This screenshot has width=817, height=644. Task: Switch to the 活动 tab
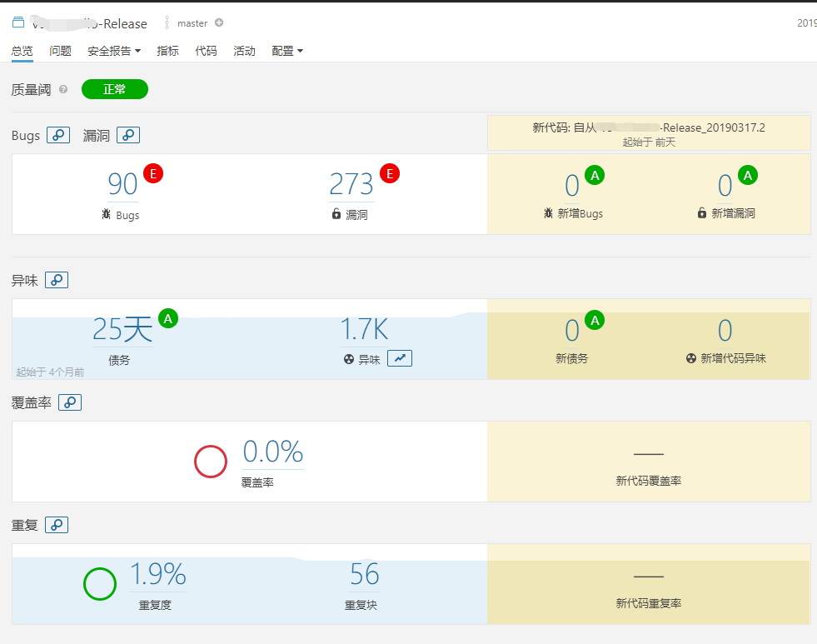tap(244, 51)
